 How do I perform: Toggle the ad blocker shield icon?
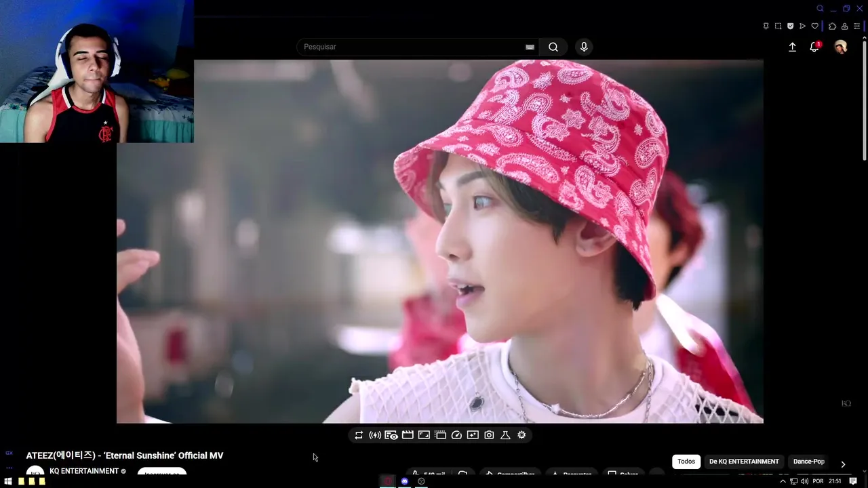pos(790,26)
